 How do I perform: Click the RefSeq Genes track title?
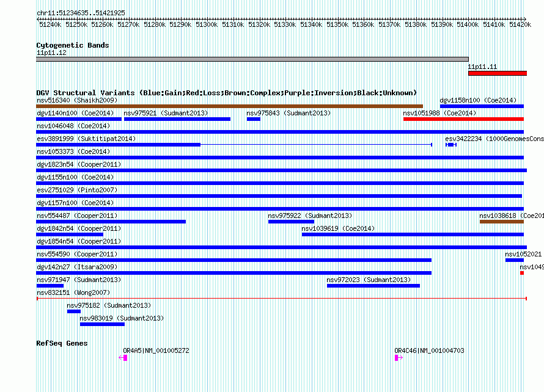[x=62, y=344]
